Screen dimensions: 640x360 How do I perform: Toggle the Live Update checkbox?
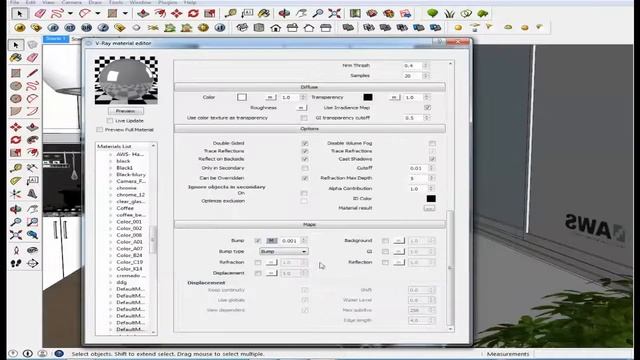click(109, 121)
